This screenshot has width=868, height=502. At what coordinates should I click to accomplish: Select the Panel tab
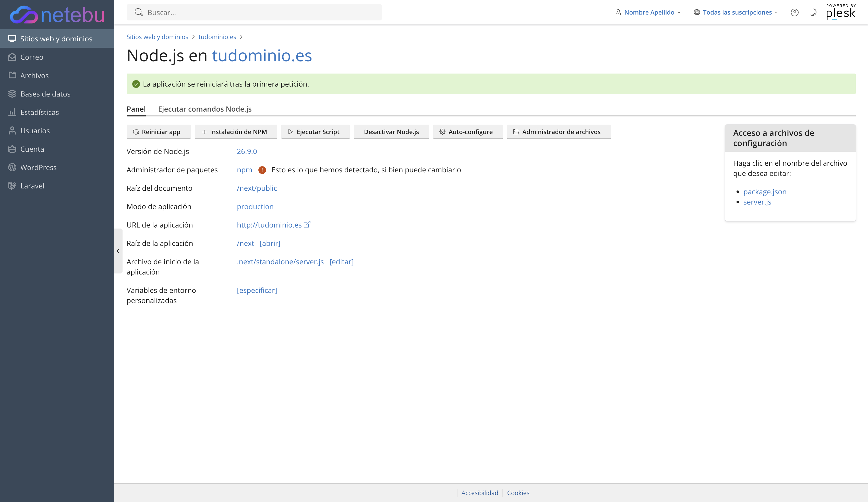click(136, 109)
